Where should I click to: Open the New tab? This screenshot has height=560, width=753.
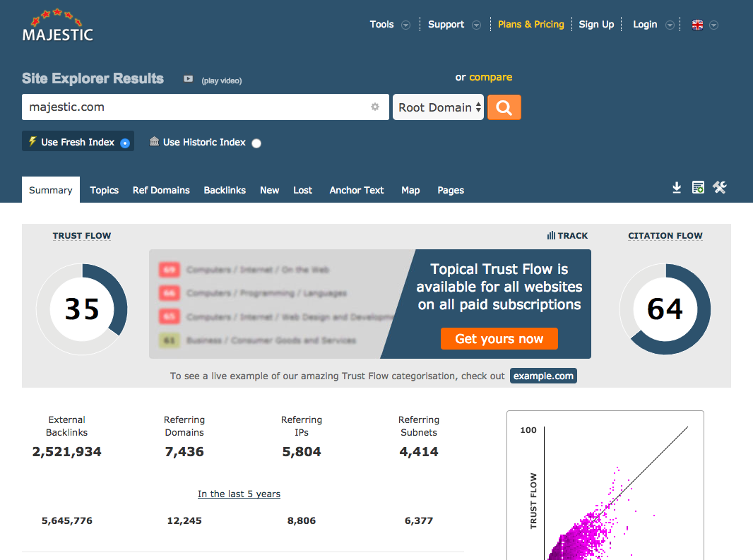[269, 190]
